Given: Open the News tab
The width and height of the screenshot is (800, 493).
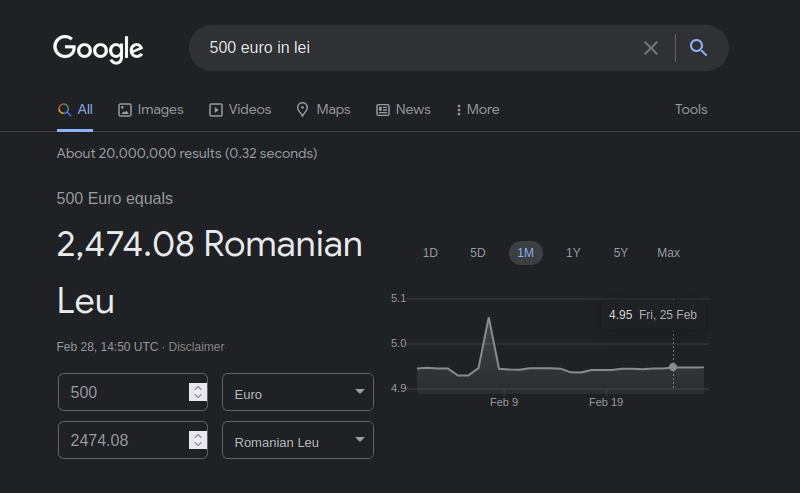Looking at the screenshot, I should (x=403, y=110).
